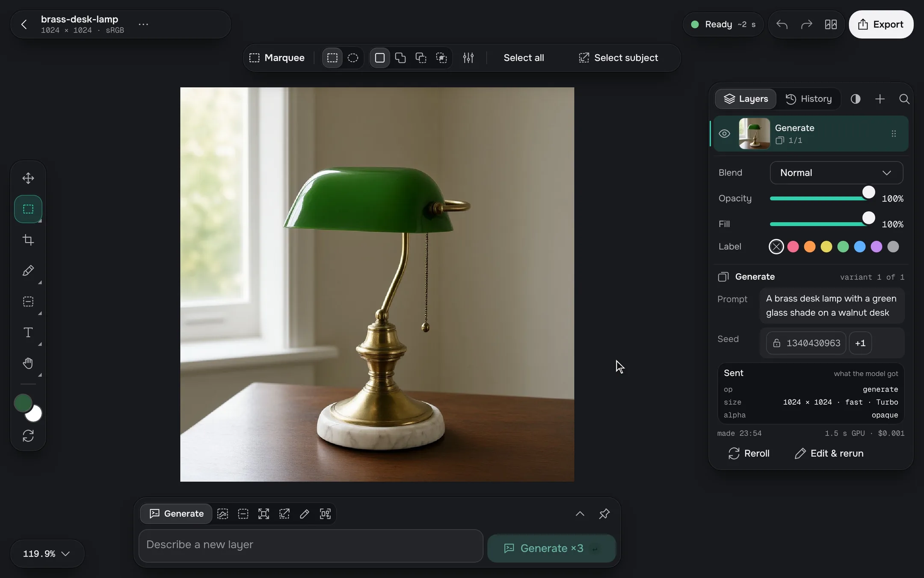Add a new layer with plus icon
The width and height of the screenshot is (924, 578).
point(880,99)
